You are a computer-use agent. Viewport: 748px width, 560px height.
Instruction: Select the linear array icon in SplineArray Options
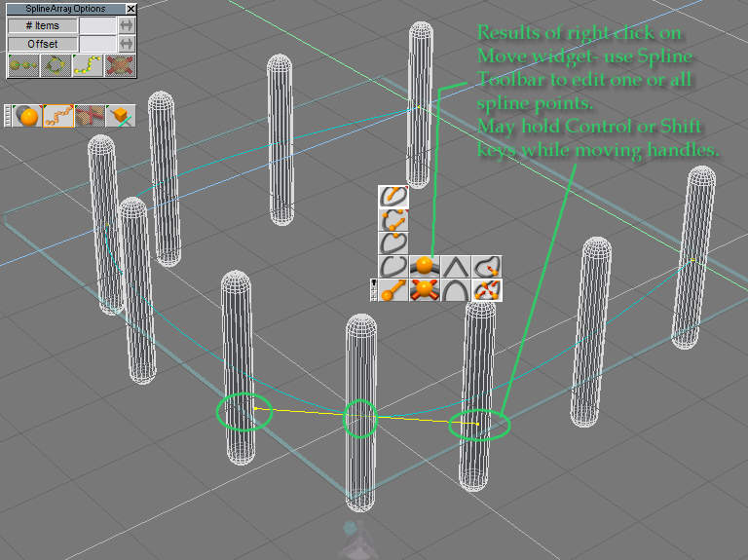point(23,65)
